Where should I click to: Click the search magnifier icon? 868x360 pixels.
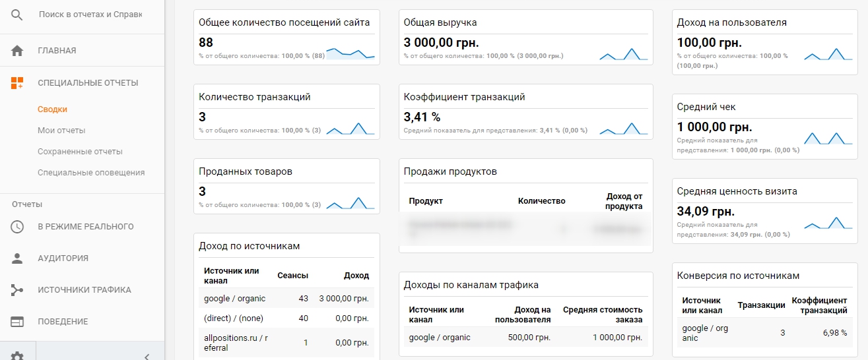point(17,15)
